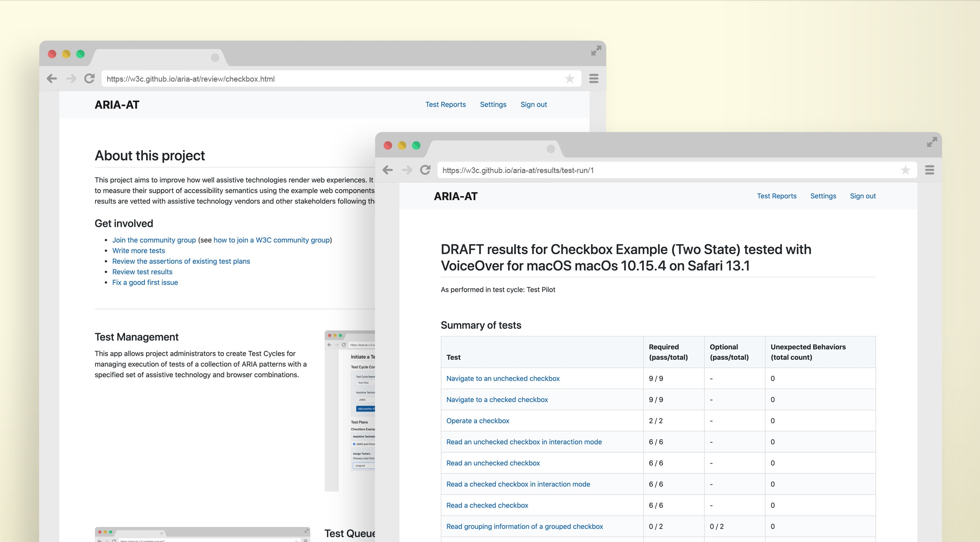Bookmark star in the checkbox.html address bar
This screenshot has height=542, width=980.
(570, 78)
